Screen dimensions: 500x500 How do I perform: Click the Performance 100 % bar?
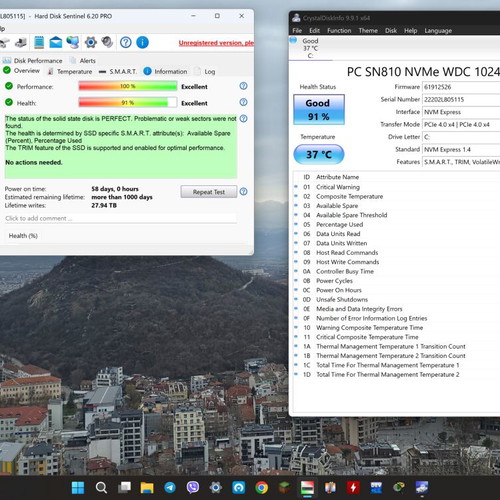128,86
